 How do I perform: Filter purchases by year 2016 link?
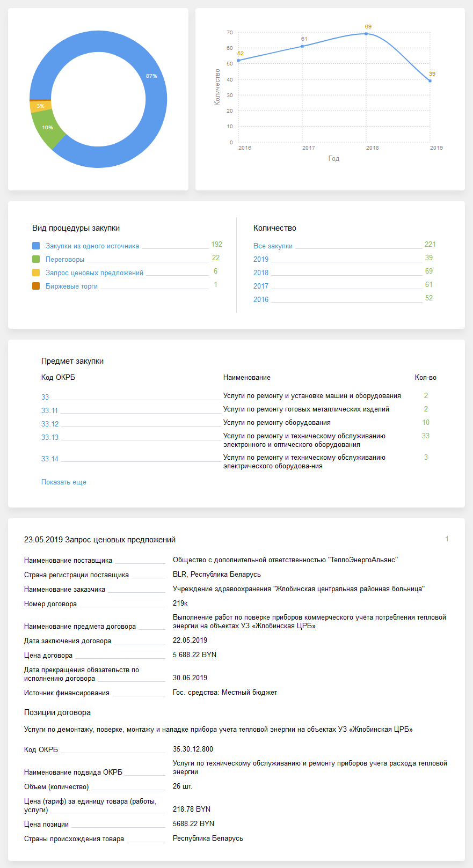(261, 299)
